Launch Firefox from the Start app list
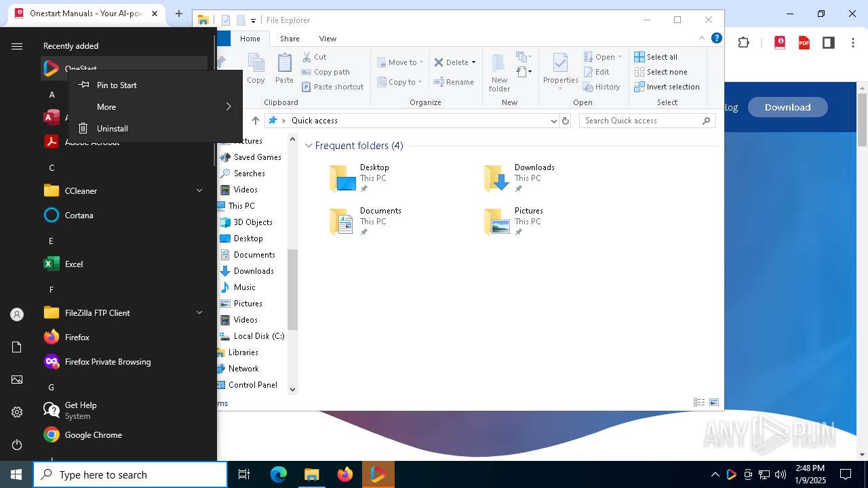The image size is (868, 488). coord(124,337)
